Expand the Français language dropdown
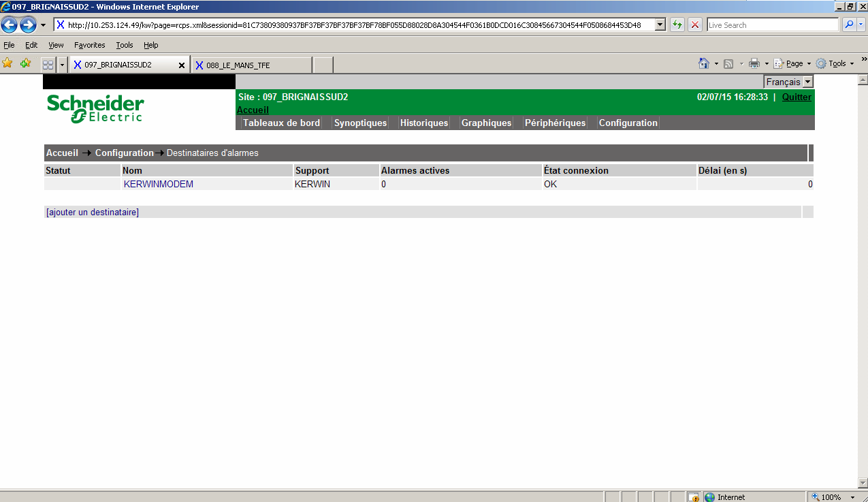Image resolution: width=868 pixels, height=502 pixels. [807, 82]
